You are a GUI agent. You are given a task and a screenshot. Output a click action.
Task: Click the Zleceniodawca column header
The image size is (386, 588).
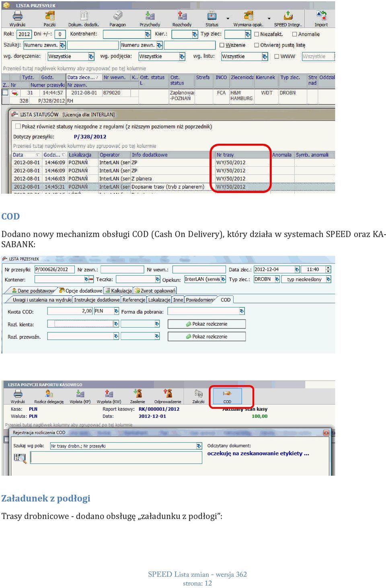(x=242, y=78)
